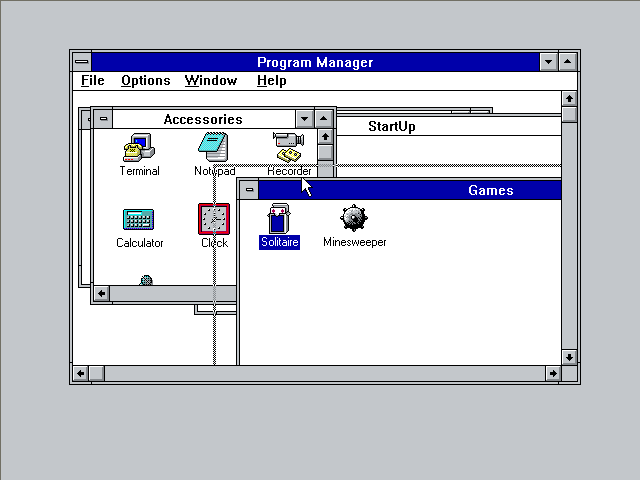Minimize the Accessories group window
Image resolution: width=640 pixels, height=480 pixels.
point(304,119)
